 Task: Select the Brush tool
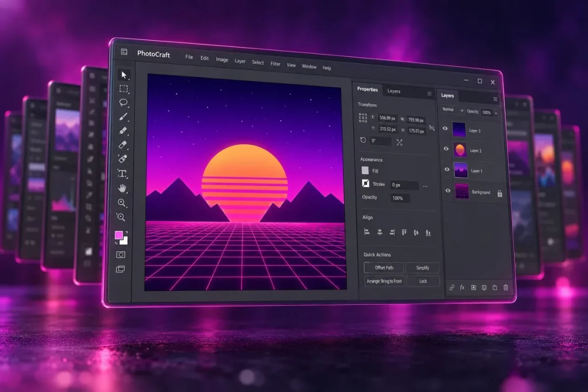point(123,117)
